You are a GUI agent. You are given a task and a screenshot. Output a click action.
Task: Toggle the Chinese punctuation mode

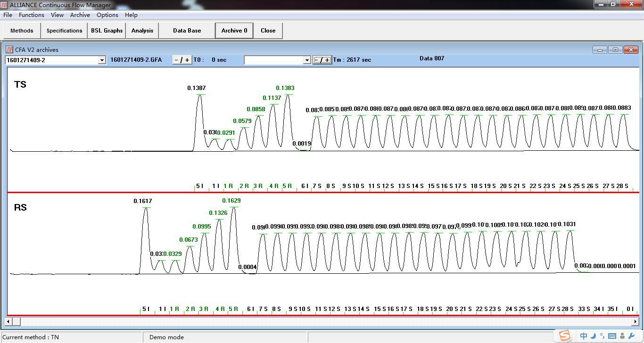point(603,336)
